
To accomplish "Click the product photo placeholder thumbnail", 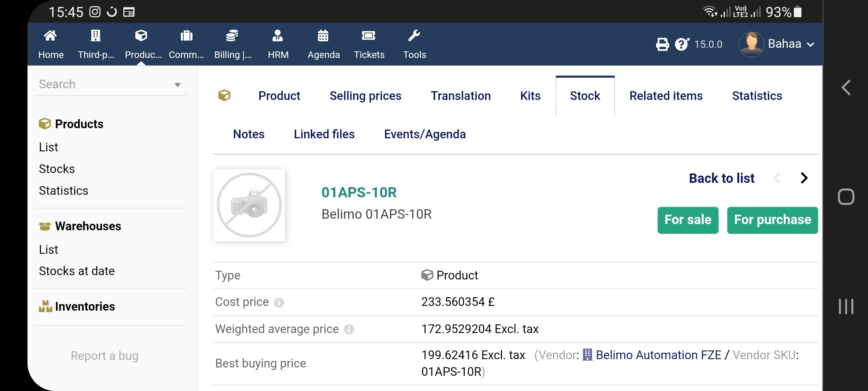I will point(249,205).
